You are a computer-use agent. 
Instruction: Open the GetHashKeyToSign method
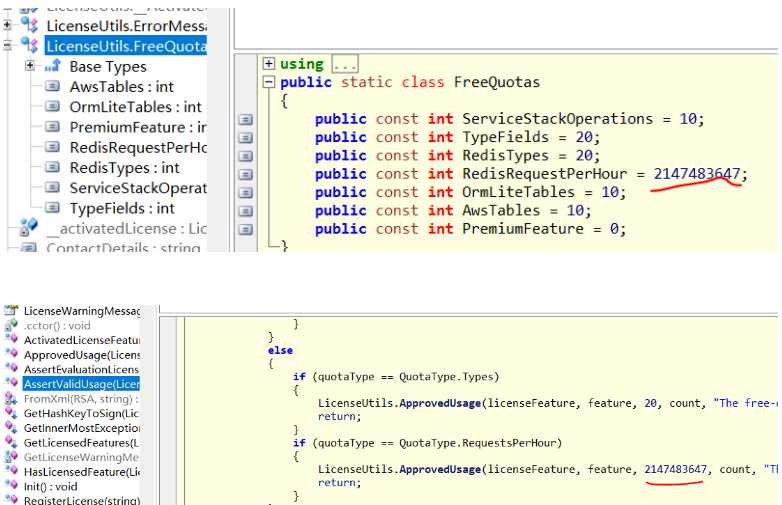click(x=80, y=412)
